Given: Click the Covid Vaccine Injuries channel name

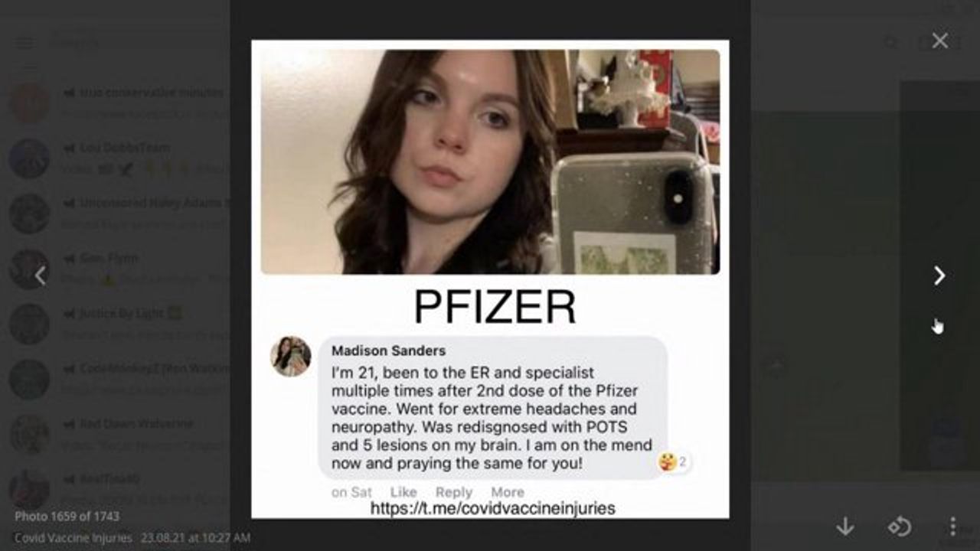Looking at the screenshot, I should point(73,538).
